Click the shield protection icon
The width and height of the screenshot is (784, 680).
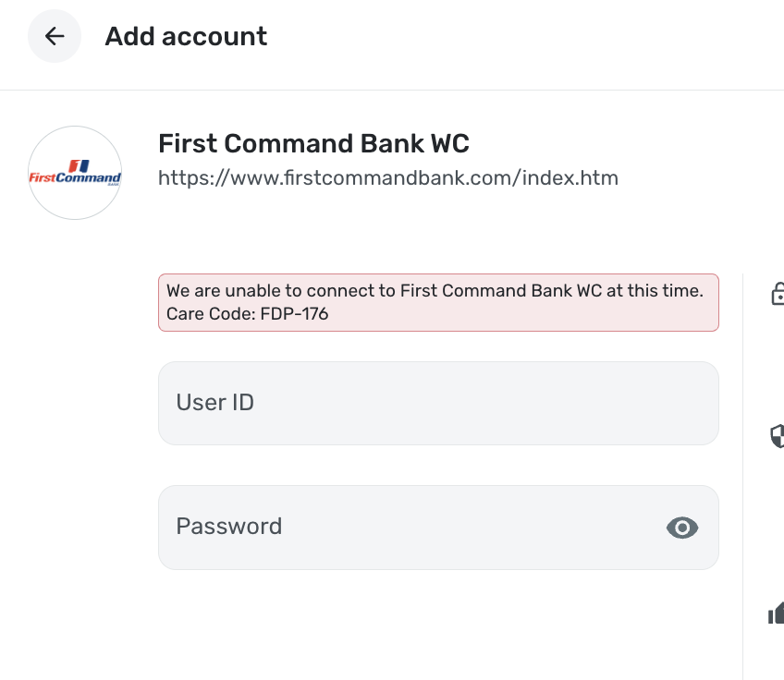[x=778, y=435]
